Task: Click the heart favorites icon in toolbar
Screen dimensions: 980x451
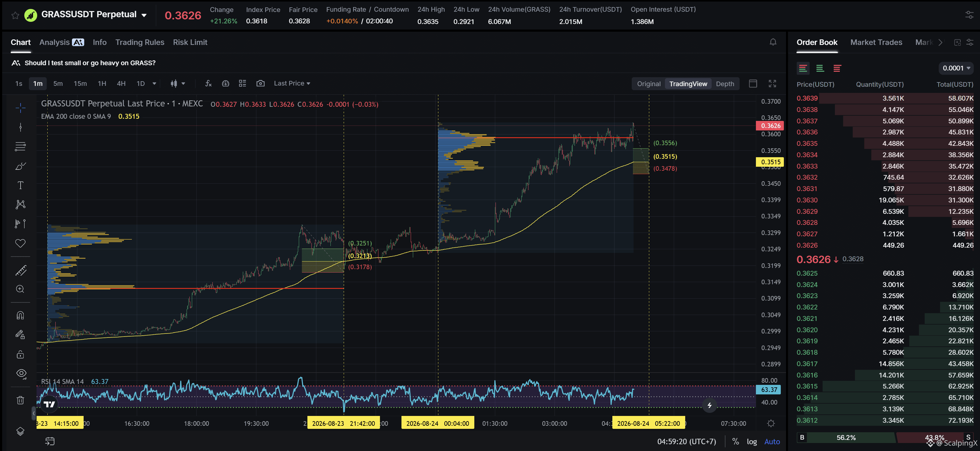Action: click(21, 243)
